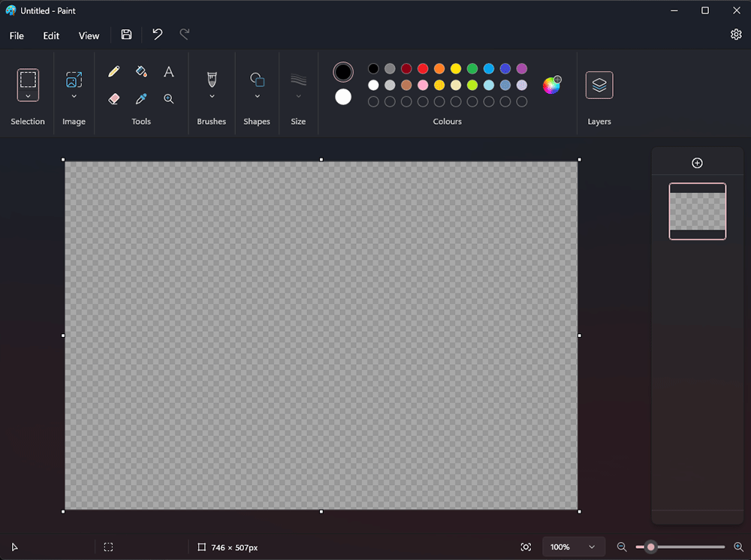Select the Fill with colour tool
Screen dimensions: 751x560
[141, 71]
